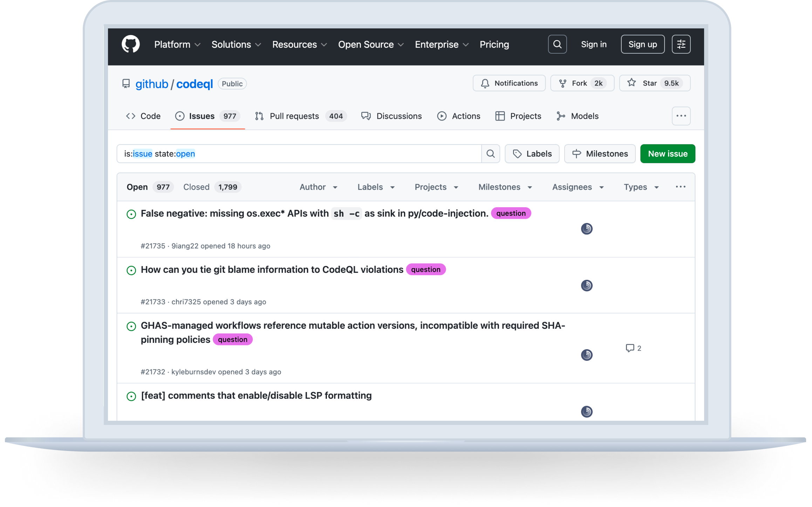Open issue about git blame information

click(x=272, y=270)
